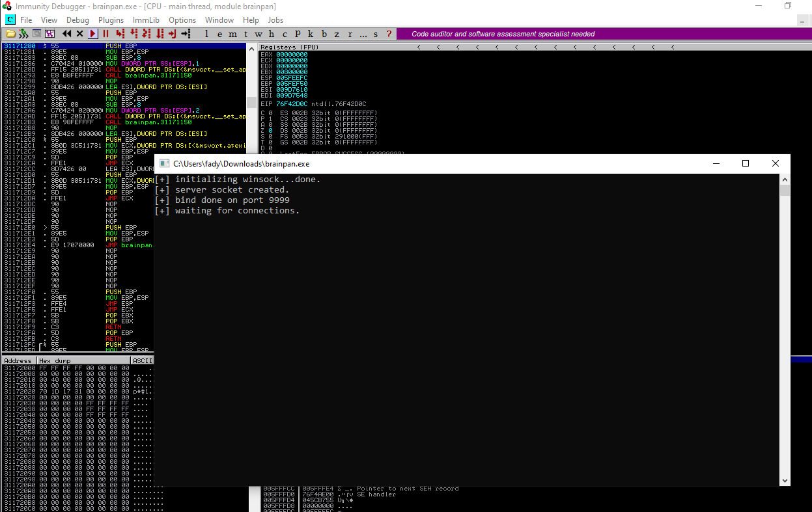Open the Debug menu
The image size is (812, 512).
point(77,20)
